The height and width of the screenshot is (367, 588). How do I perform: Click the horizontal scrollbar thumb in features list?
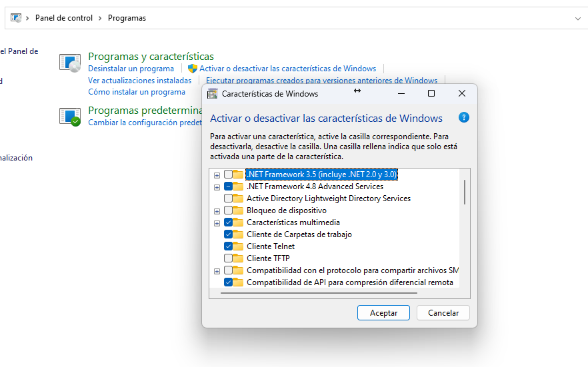click(319, 293)
